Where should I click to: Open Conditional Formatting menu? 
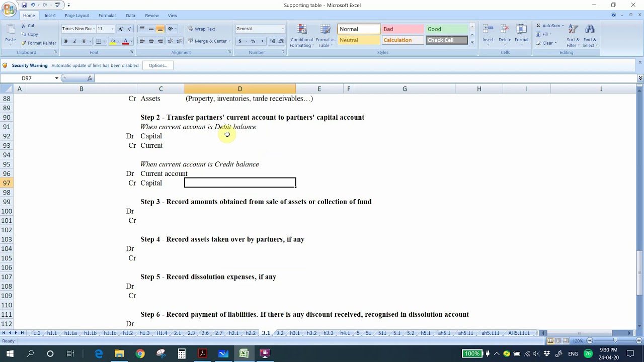(x=302, y=36)
